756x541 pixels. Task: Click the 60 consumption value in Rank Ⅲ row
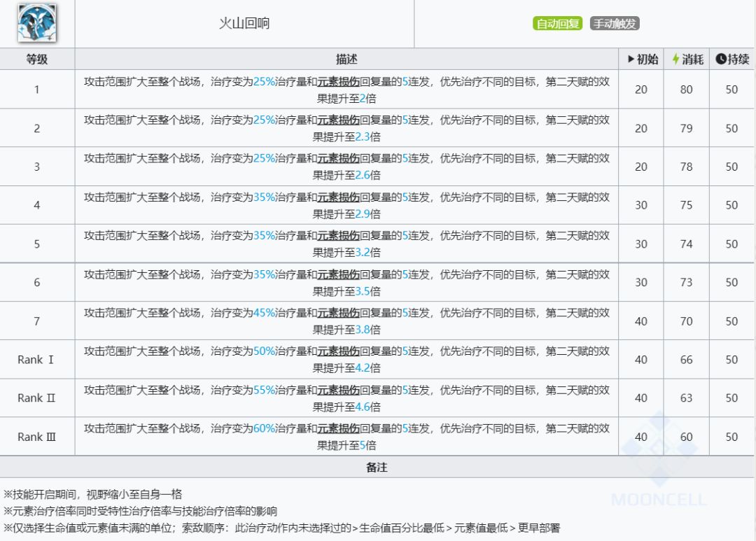[686, 437]
